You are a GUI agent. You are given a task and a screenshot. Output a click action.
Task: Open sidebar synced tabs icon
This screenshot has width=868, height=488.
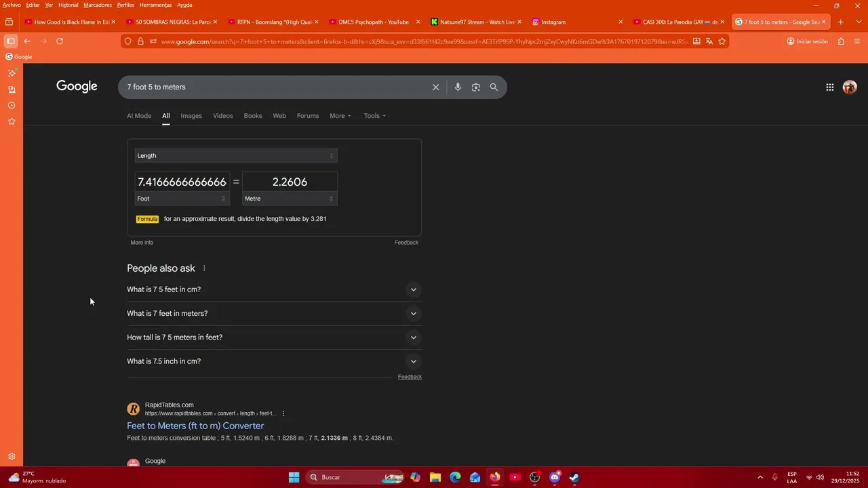(x=12, y=89)
